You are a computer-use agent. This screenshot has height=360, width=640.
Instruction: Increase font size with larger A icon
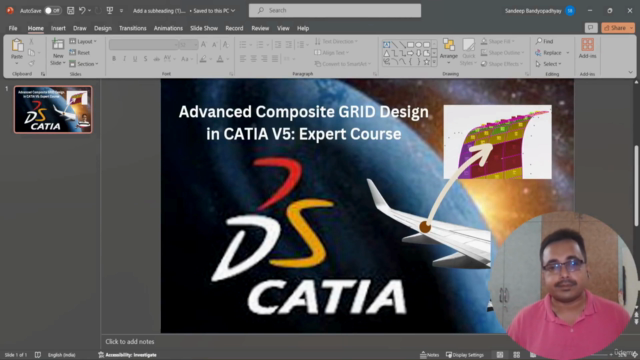pyautogui.click(x=204, y=44)
